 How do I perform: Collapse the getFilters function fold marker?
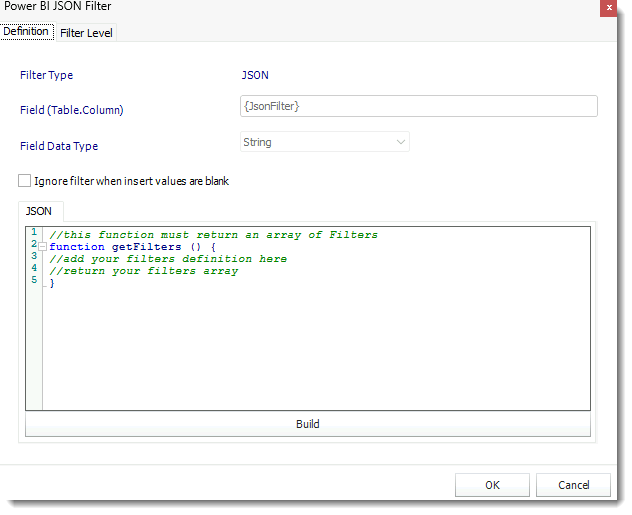pos(43,247)
